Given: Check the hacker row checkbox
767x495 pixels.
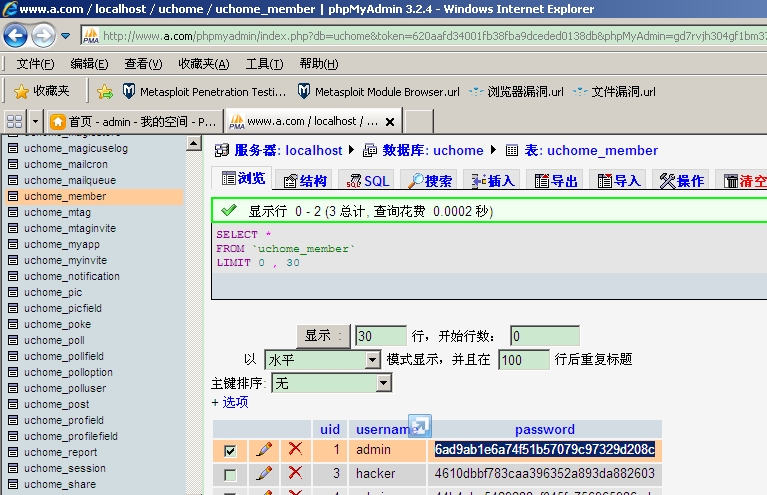Looking at the screenshot, I should (229, 474).
